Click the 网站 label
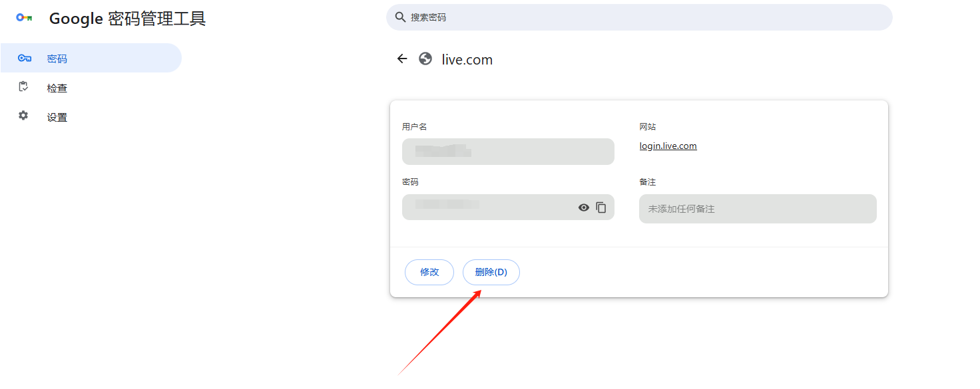980x389 pixels. pyautogui.click(x=648, y=126)
